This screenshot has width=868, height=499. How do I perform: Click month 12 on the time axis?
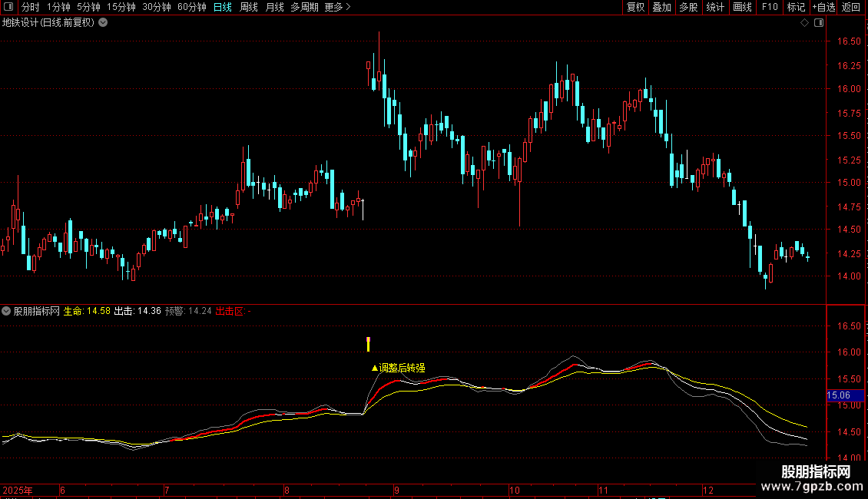pos(708,490)
